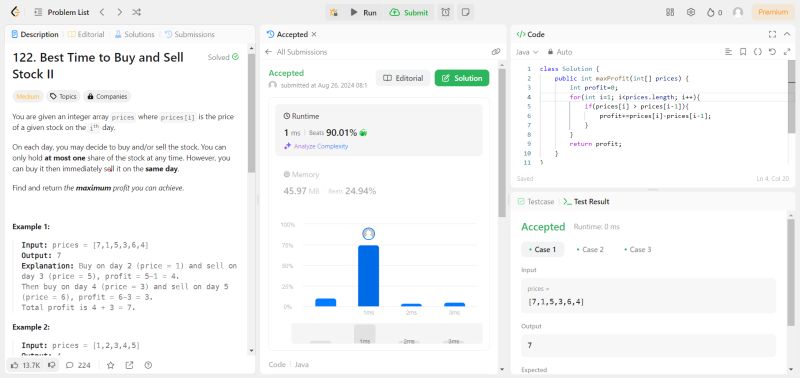Open the notes sticky icon in toolbar

(465, 12)
